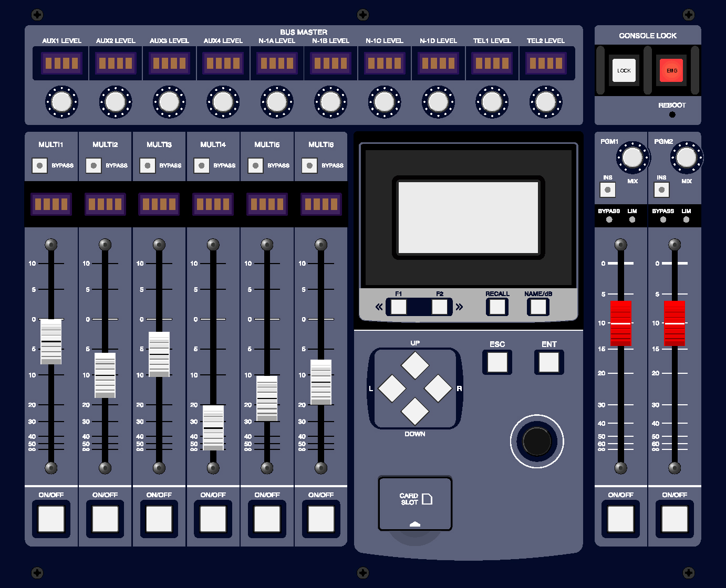726x588 pixels.
Task: Switch PGM1 ON/OFF button
Action: point(621,519)
